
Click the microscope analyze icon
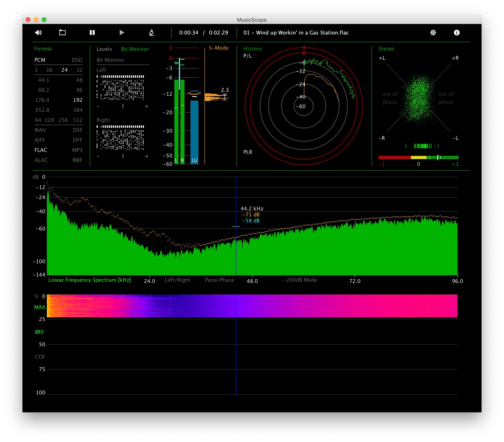pyautogui.click(x=152, y=32)
